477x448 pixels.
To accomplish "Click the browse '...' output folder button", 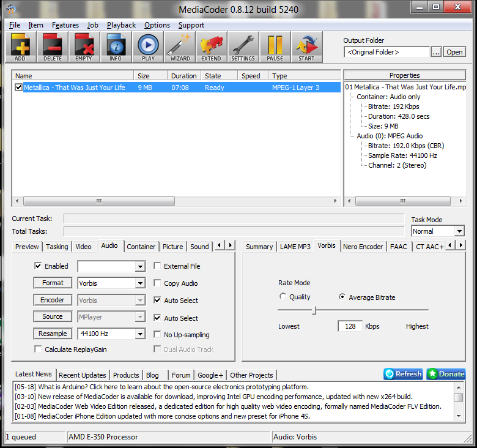I will point(436,52).
